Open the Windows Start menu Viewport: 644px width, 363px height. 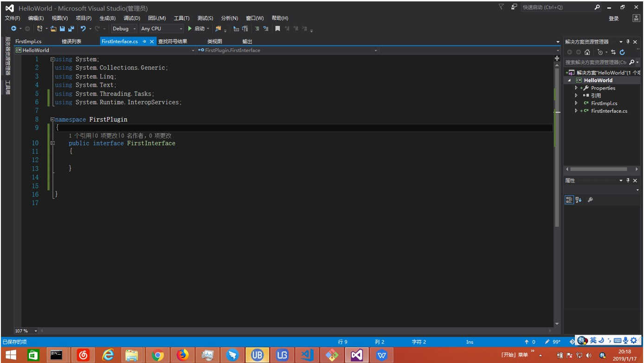(x=10, y=355)
